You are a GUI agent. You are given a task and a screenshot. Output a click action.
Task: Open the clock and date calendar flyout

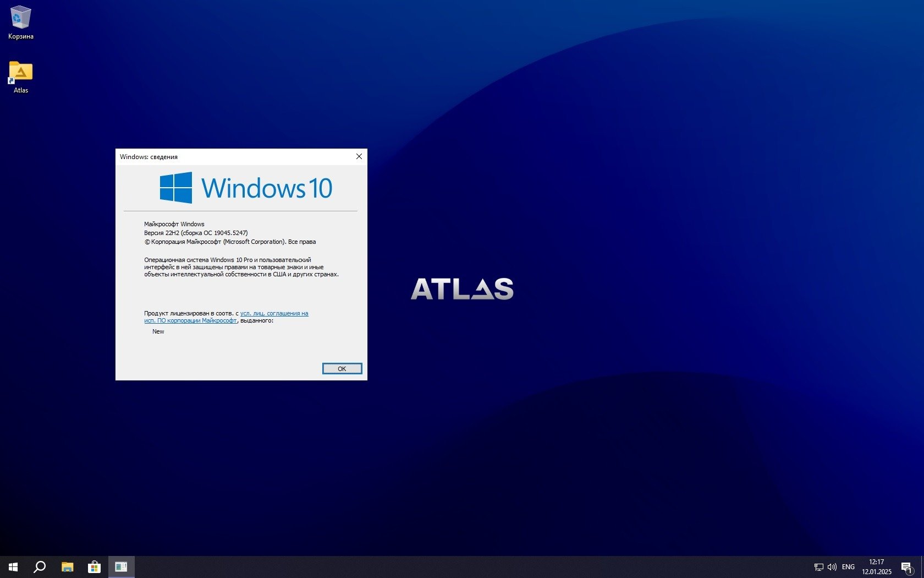coord(877,567)
